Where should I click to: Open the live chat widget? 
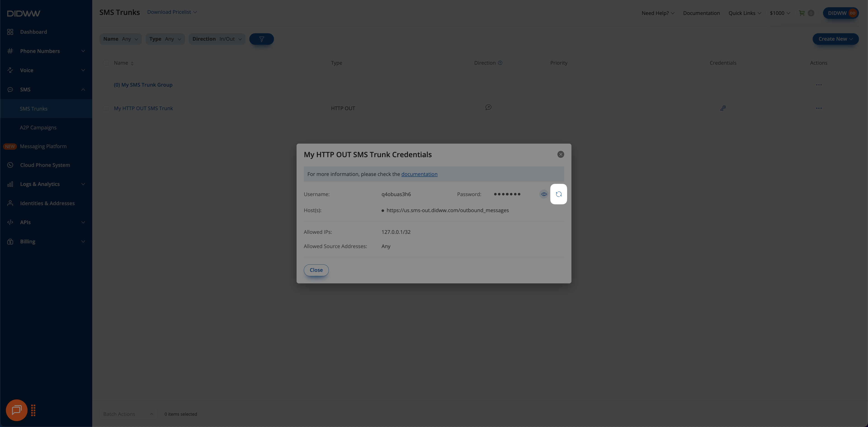[x=17, y=410]
